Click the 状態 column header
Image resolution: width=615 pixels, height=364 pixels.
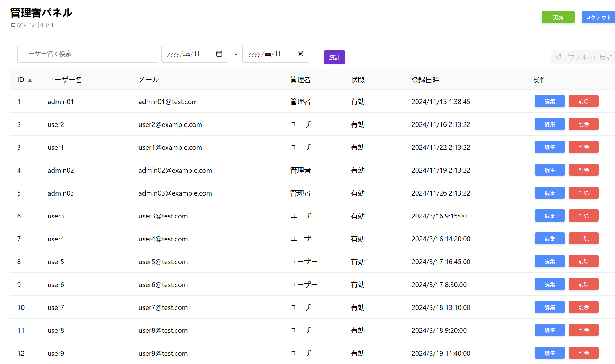358,80
